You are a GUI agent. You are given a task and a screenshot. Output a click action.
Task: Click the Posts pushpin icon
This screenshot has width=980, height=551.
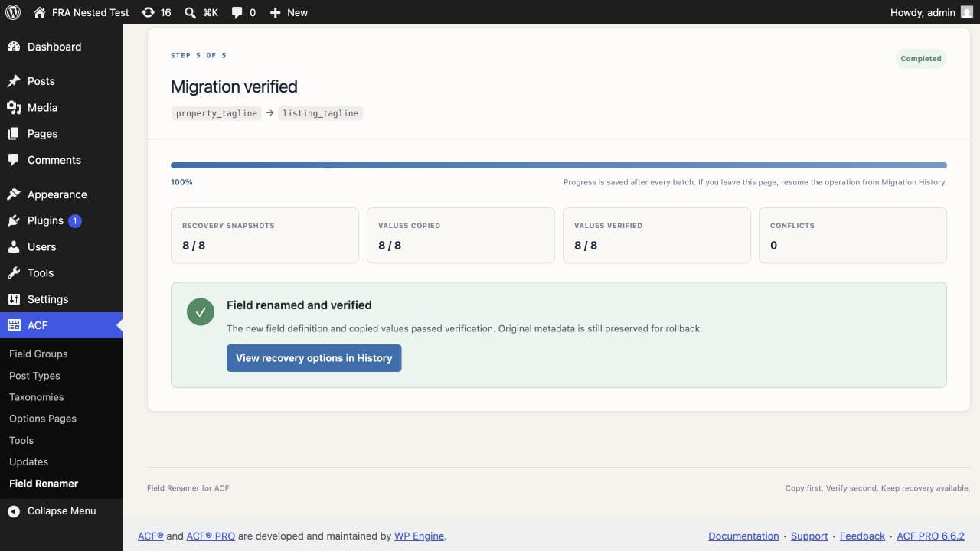click(14, 81)
